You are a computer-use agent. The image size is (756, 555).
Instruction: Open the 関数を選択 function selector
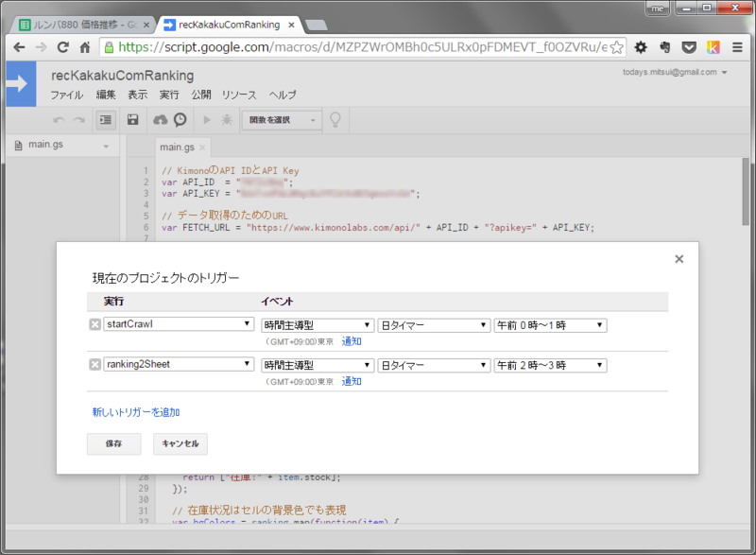coord(282,120)
